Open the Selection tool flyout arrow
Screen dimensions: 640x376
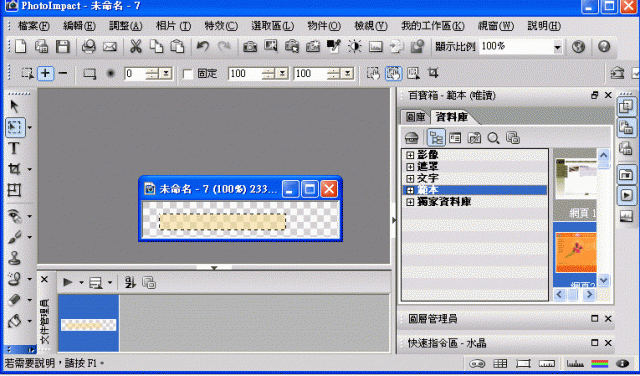(29, 128)
